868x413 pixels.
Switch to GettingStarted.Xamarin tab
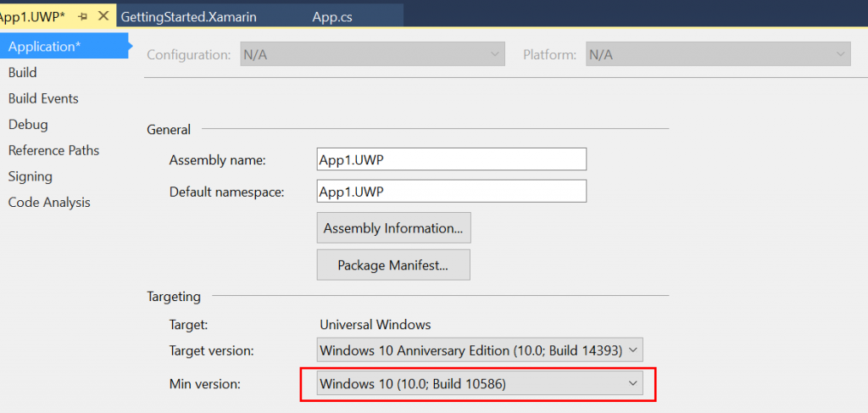[188, 17]
